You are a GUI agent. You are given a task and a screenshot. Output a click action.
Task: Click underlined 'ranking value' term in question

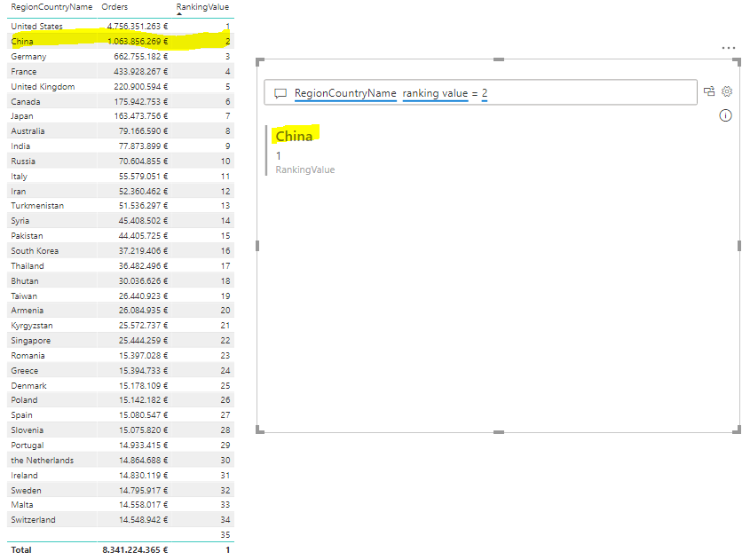(435, 93)
